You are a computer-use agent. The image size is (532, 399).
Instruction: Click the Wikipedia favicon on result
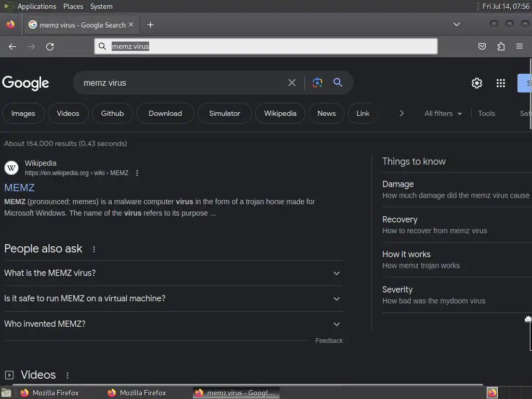(x=11, y=168)
